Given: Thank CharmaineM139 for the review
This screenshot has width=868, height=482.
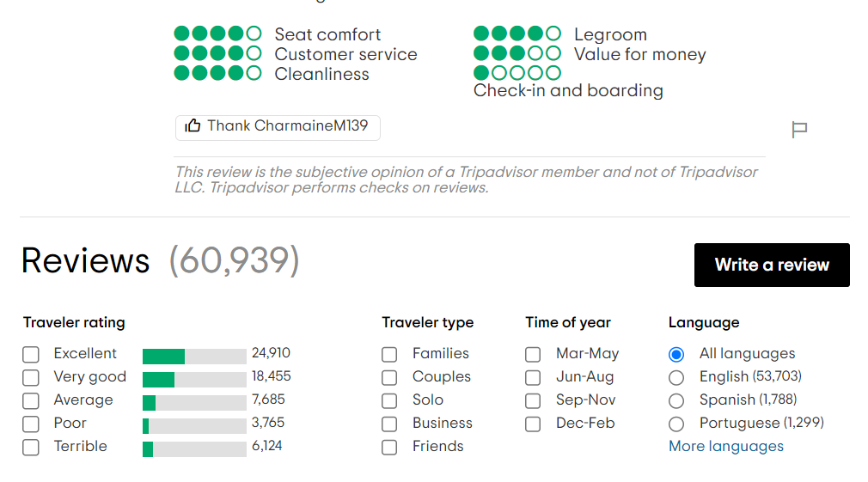Looking at the screenshot, I should (278, 128).
